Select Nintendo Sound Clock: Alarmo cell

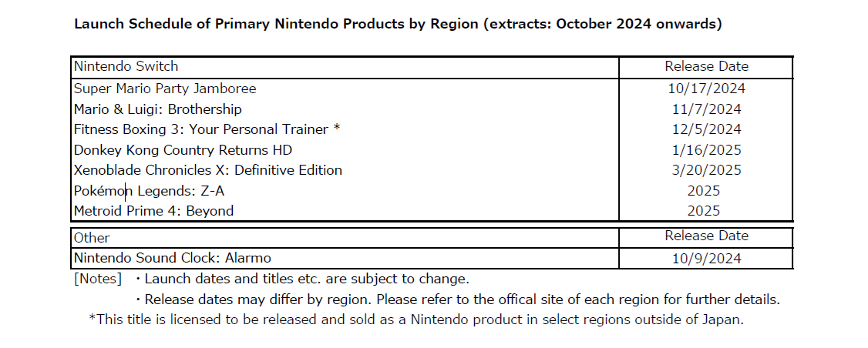click(x=173, y=258)
